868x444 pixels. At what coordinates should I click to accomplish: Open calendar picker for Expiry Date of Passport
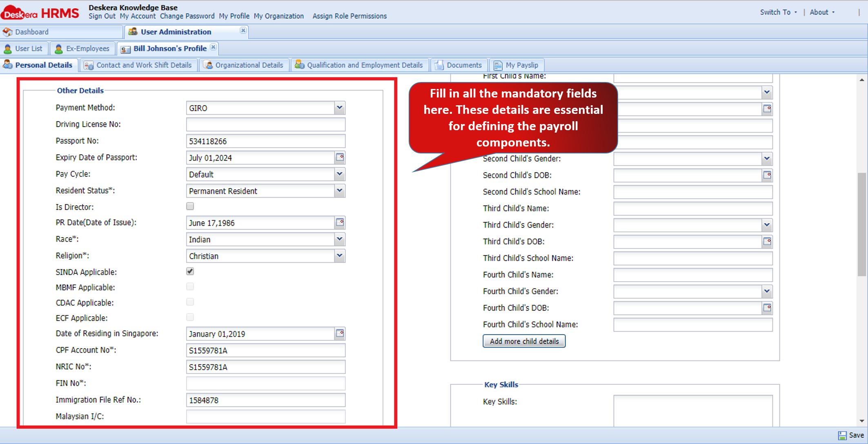click(340, 158)
